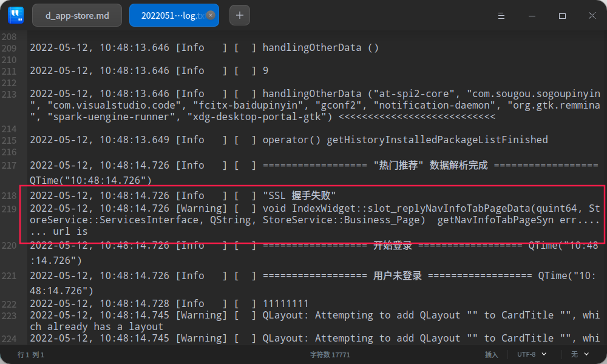Open the syntax highlight dropdown showing 无
Viewport: 607px width, 364px height.
(573, 354)
